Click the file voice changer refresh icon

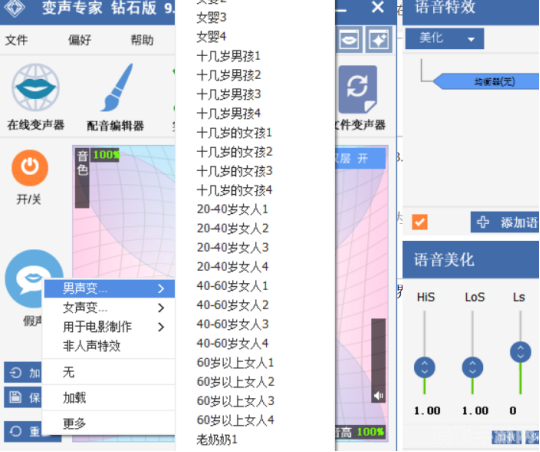pyautogui.click(x=357, y=90)
